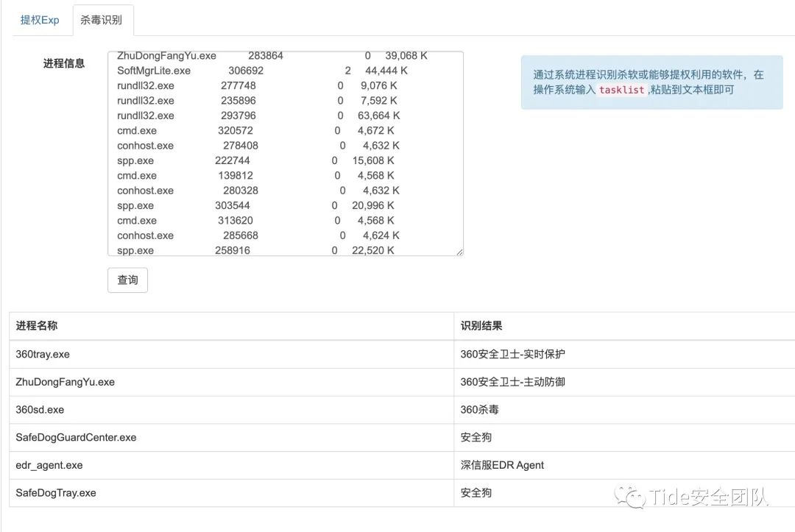The height and width of the screenshot is (532, 795).
Task: Click the conhost.exe 285668 line
Action: tap(258, 235)
